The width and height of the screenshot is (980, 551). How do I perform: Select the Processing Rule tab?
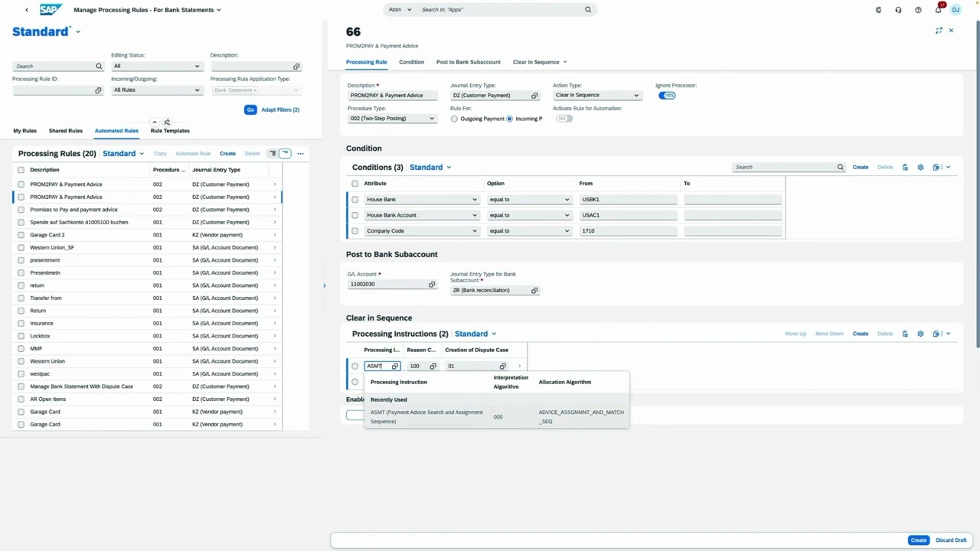tap(366, 62)
